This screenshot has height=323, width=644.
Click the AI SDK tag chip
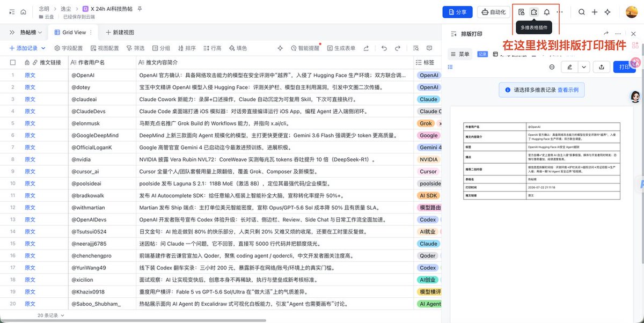(428, 196)
